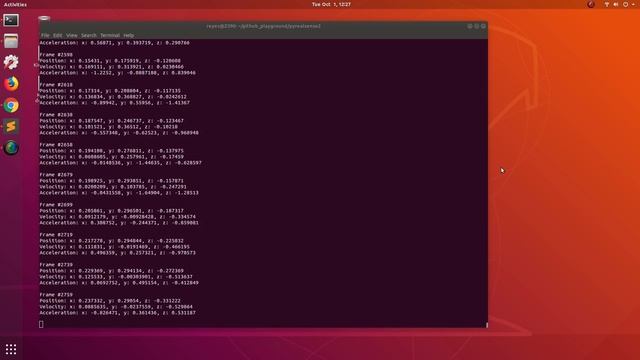Click the Acceleration line under Frame #2759
The image size is (640, 360).
pyautogui.click(x=118, y=313)
